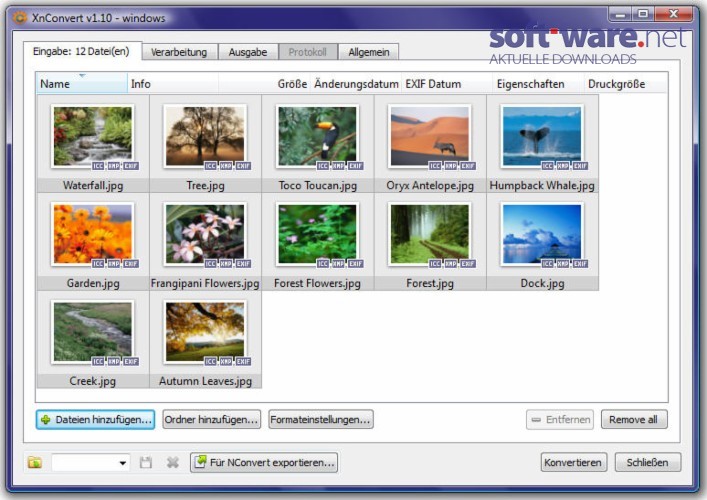Click the Schließen button
This screenshot has width=707, height=500.
647,463
